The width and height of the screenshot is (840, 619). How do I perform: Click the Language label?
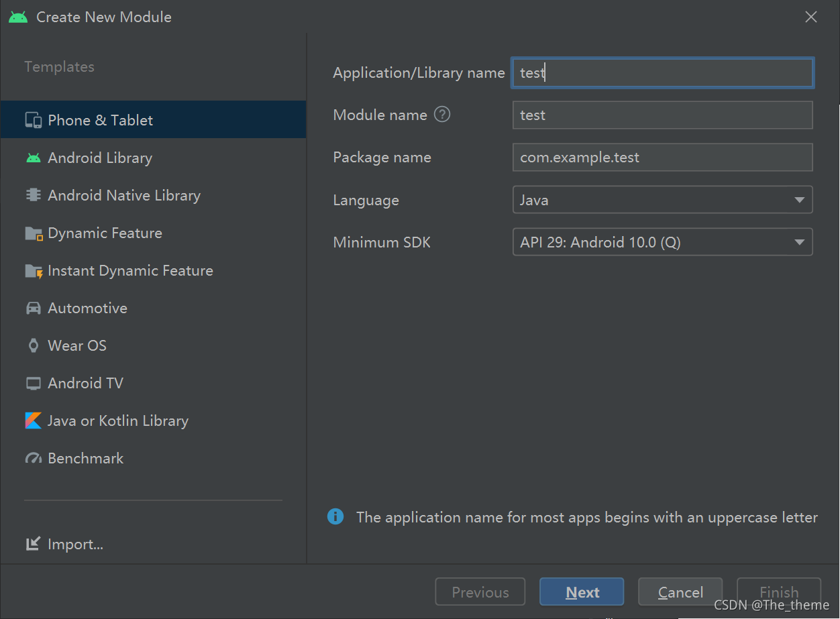[366, 200]
